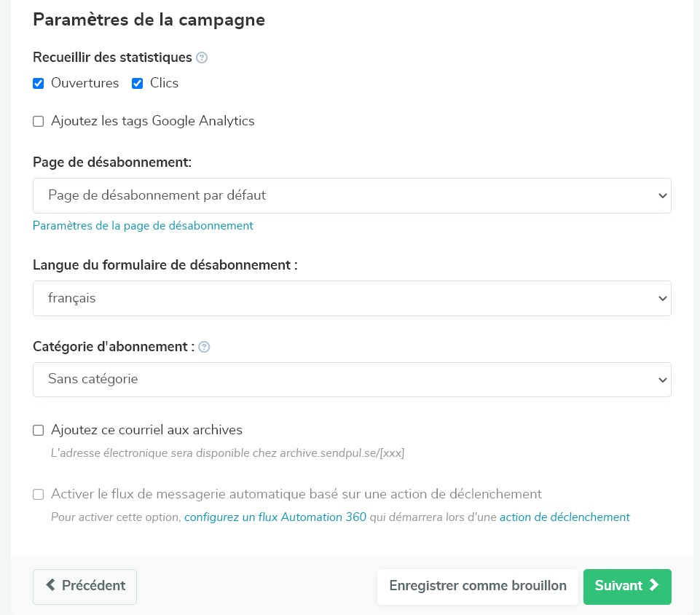Image resolution: width=700 pixels, height=615 pixels.
Task: Check Ajoutez ce courriel aux archives
Action: coord(39,431)
